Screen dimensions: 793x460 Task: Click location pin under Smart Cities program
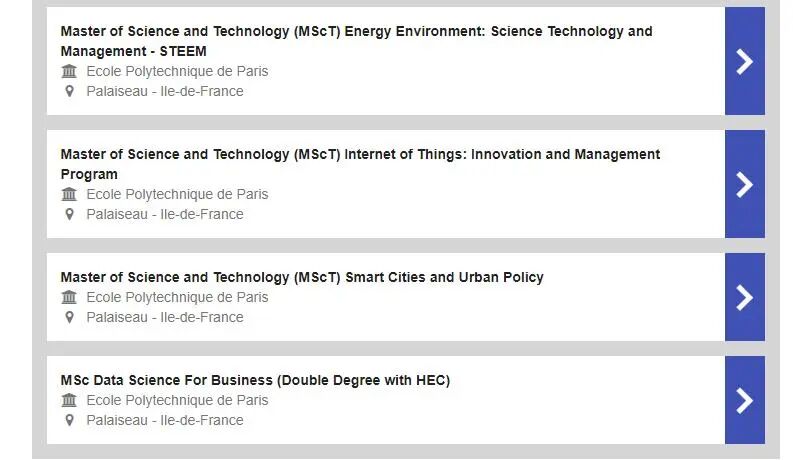pyautogui.click(x=69, y=317)
